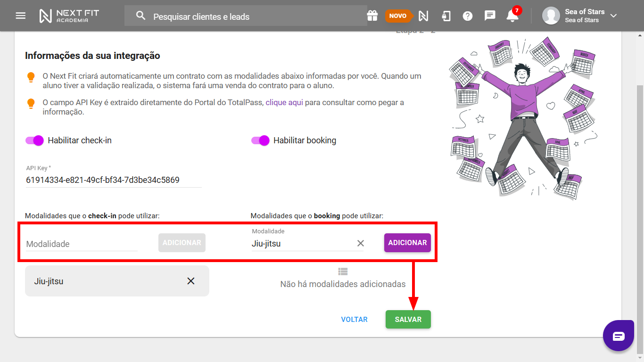Click the Não há modalidades adicionadas text
The image size is (644, 362).
[343, 284]
